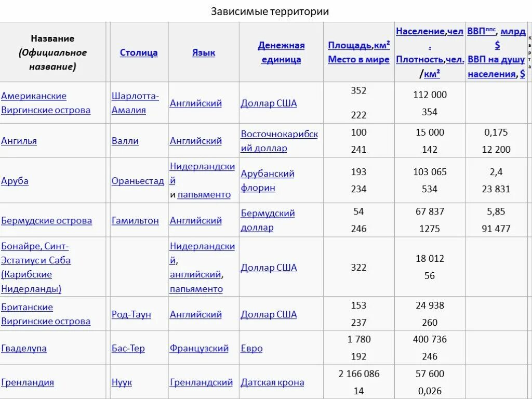Select Greenland area value 2 166 086

point(359,374)
